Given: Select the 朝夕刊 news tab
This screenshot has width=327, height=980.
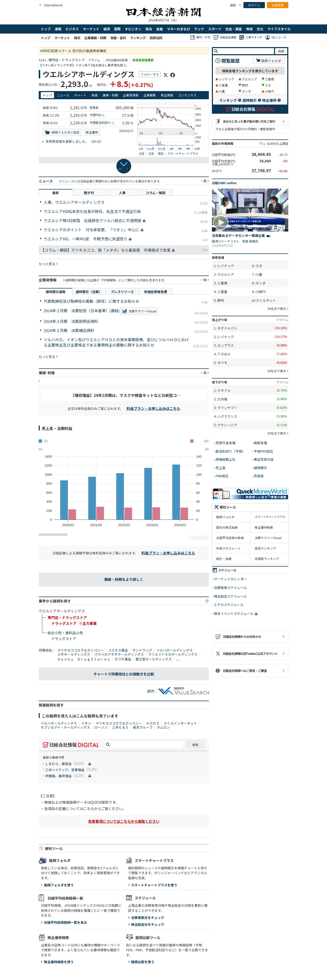Looking at the screenshot, I should click(89, 193).
